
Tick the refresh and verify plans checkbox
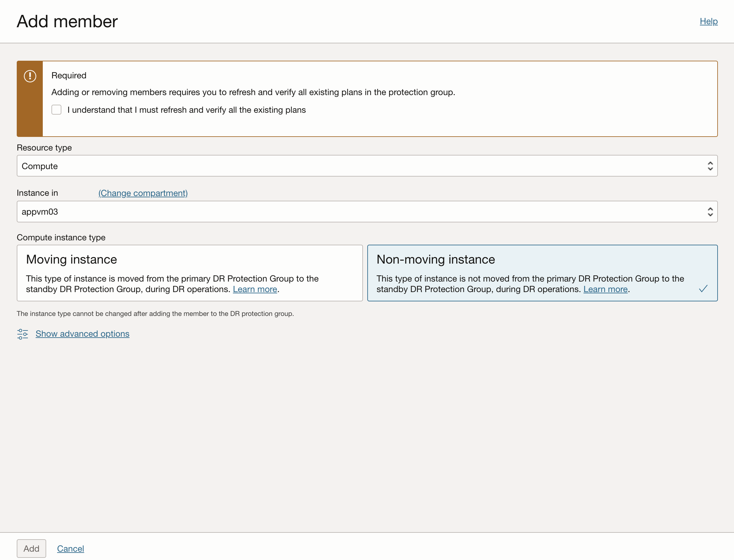[56, 110]
